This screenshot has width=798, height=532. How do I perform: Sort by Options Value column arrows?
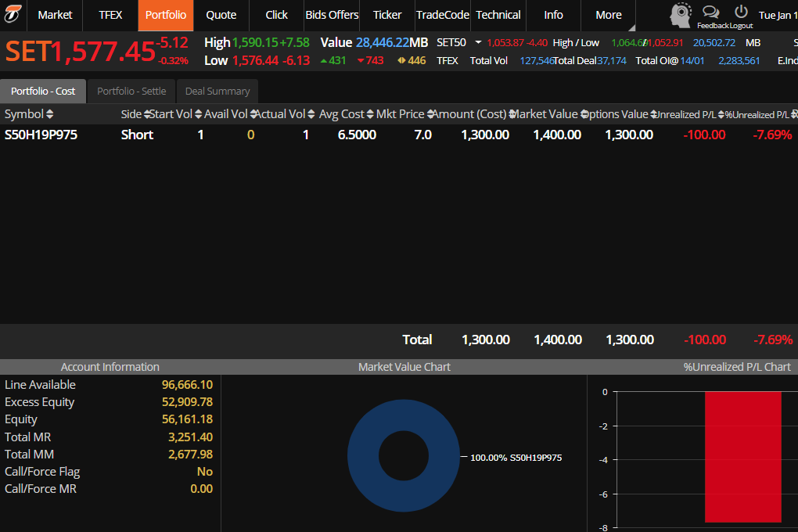point(653,114)
